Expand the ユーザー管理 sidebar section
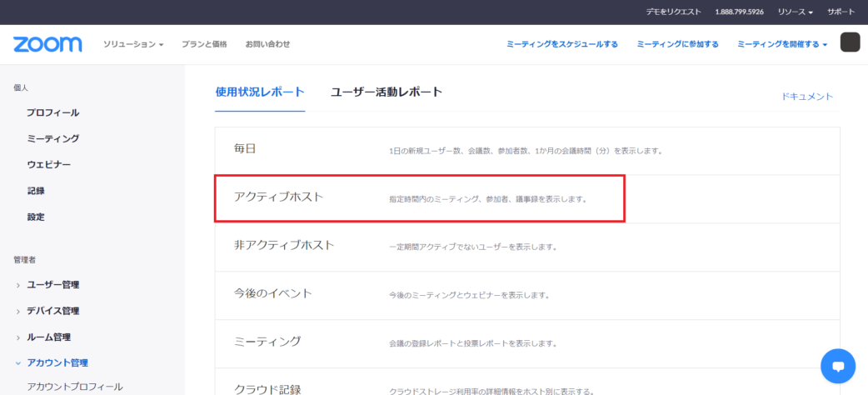The height and width of the screenshot is (395, 868). coord(52,285)
